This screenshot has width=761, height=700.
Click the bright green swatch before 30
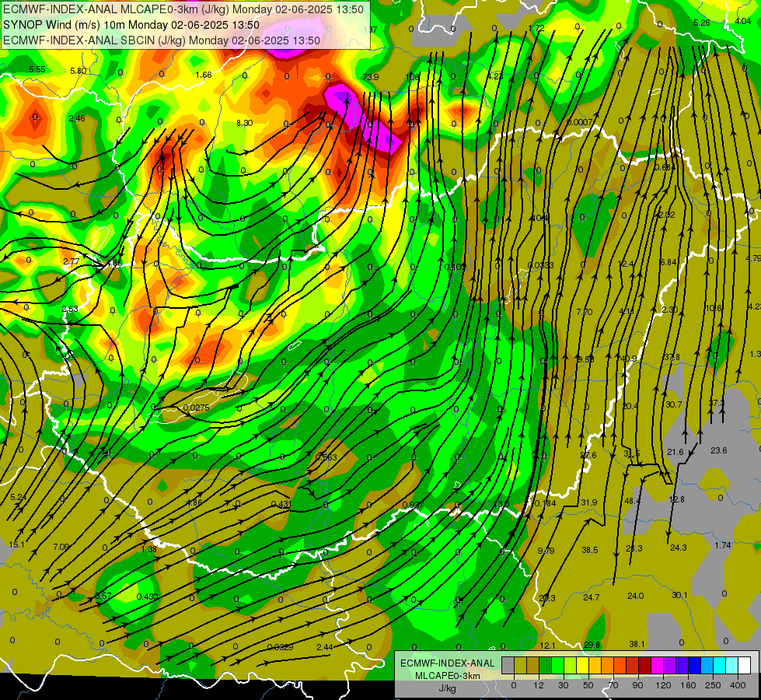(x=558, y=666)
